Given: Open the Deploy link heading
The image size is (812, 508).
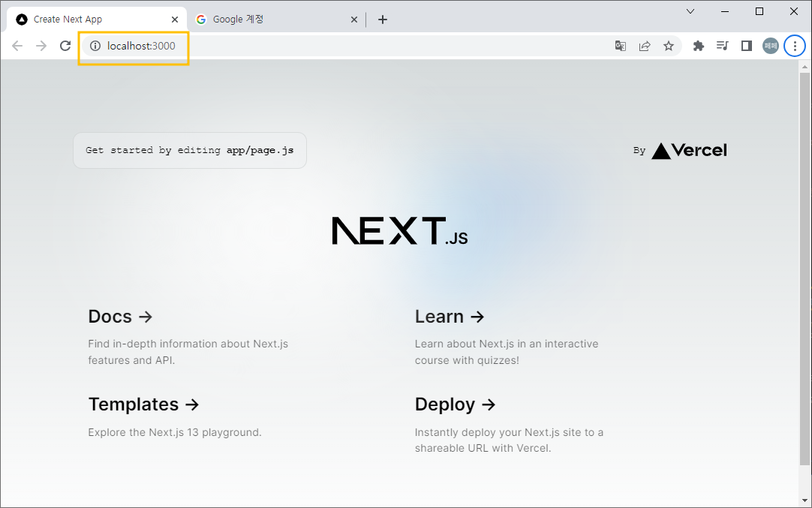Looking at the screenshot, I should pos(456,404).
